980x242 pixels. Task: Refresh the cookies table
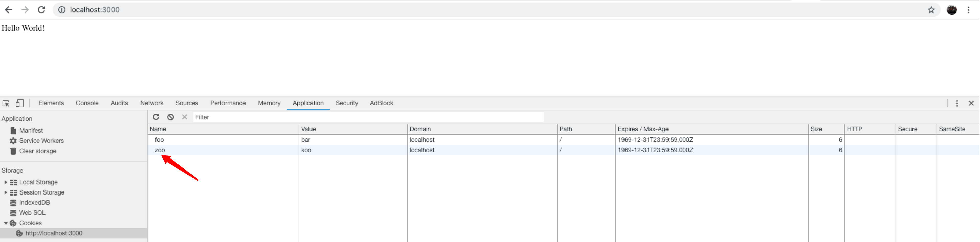coord(156,117)
